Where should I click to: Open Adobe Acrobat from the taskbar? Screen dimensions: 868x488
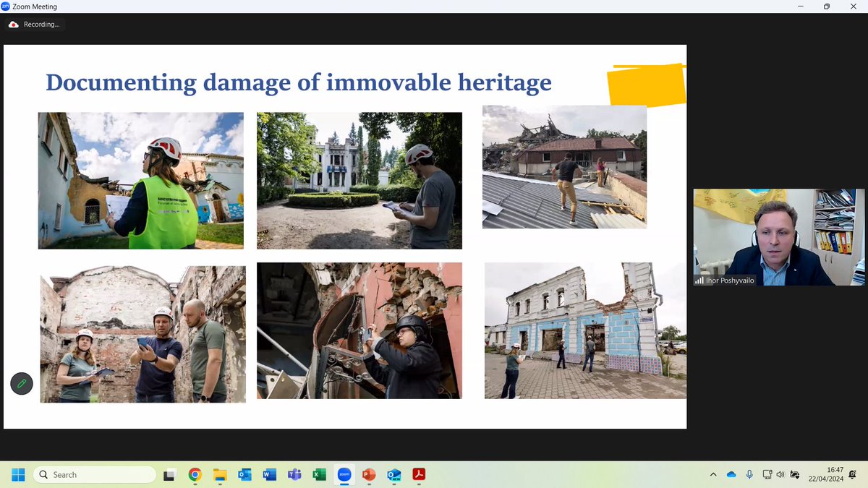(x=418, y=474)
